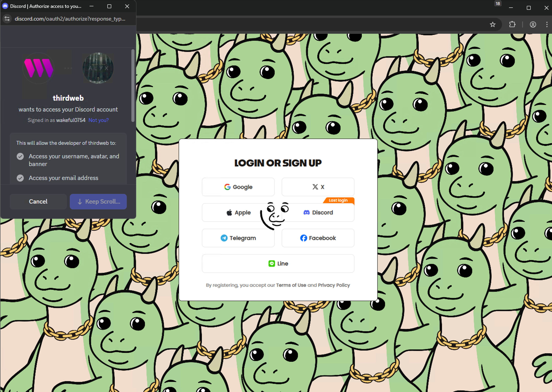Click the thirdweb app logo

(x=38, y=68)
